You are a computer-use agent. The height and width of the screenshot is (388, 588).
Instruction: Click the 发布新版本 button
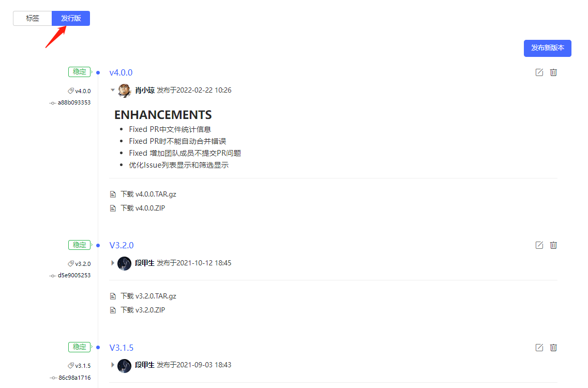click(548, 48)
